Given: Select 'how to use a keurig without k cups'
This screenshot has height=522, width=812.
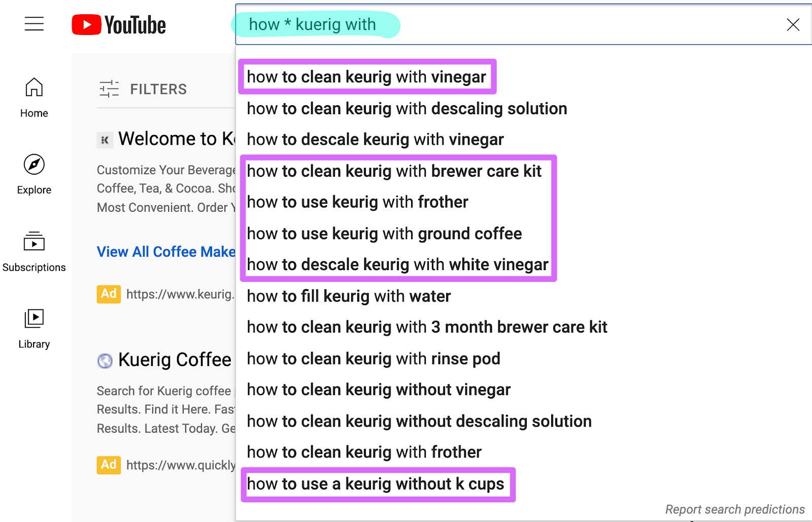Looking at the screenshot, I should click(x=376, y=484).
